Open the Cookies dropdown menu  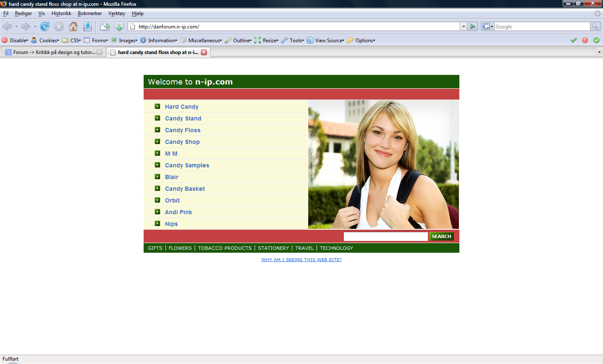(x=45, y=41)
